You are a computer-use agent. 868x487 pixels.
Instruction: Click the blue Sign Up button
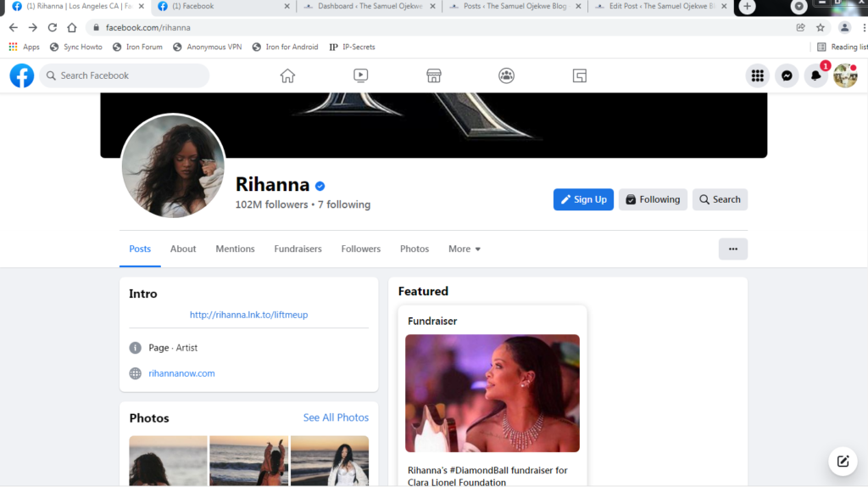pyautogui.click(x=583, y=199)
